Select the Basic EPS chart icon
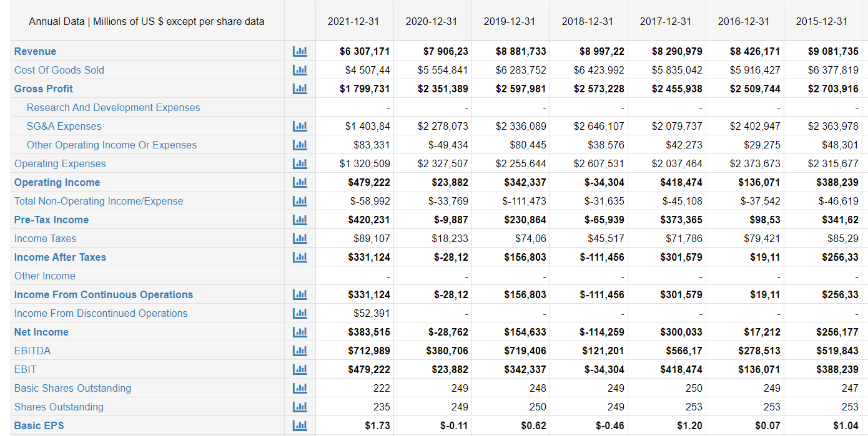 tap(300, 425)
